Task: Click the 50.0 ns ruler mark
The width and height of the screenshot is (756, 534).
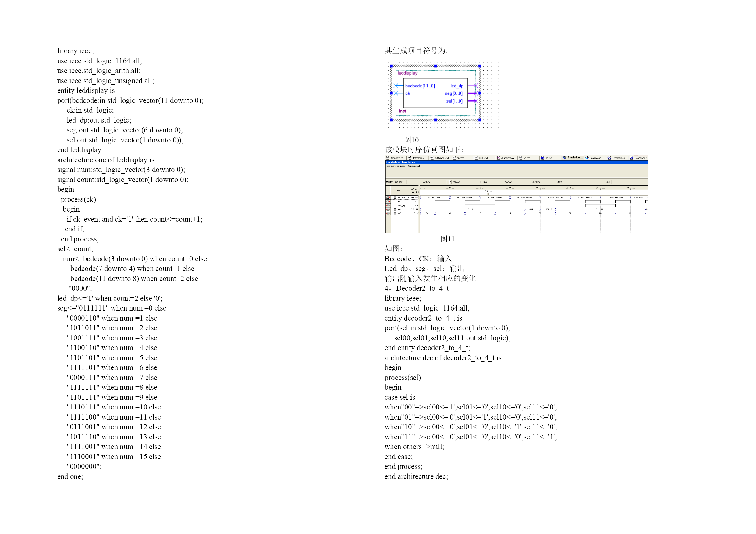Action: [570, 188]
